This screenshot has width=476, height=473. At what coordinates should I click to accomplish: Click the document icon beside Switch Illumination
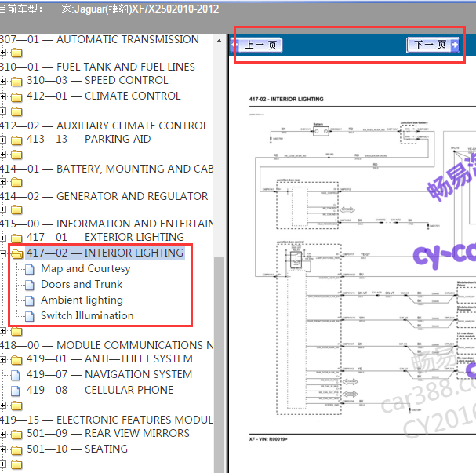click(x=30, y=316)
